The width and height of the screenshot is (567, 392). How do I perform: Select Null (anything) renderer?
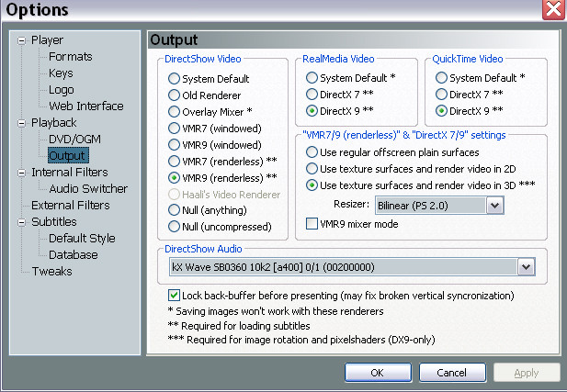click(x=208, y=210)
